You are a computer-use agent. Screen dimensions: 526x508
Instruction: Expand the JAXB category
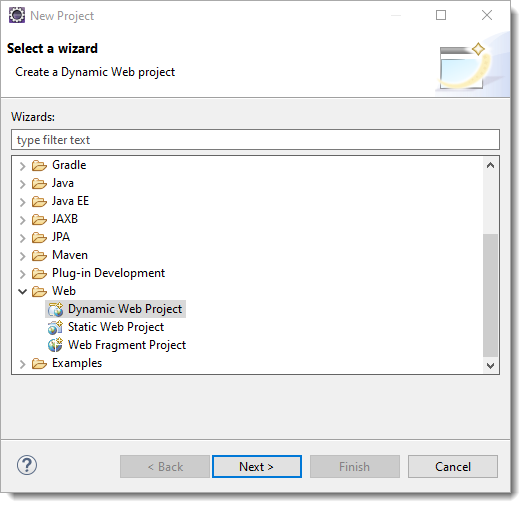[22, 220]
